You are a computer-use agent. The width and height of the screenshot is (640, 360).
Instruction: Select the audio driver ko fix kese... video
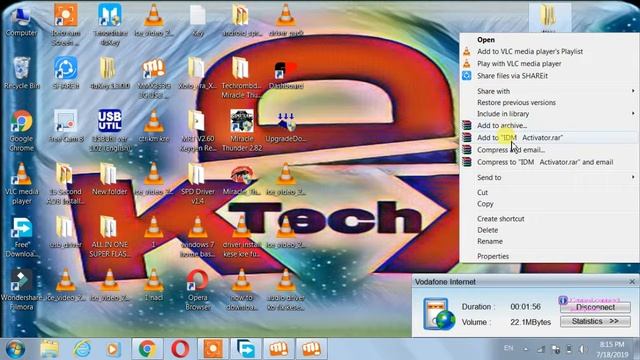(x=286, y=290)
